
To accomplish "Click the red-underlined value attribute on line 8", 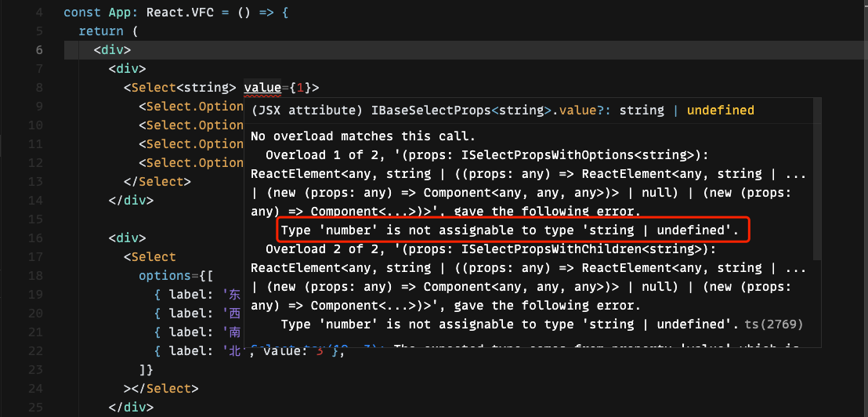I will click(x=262, y=88).
